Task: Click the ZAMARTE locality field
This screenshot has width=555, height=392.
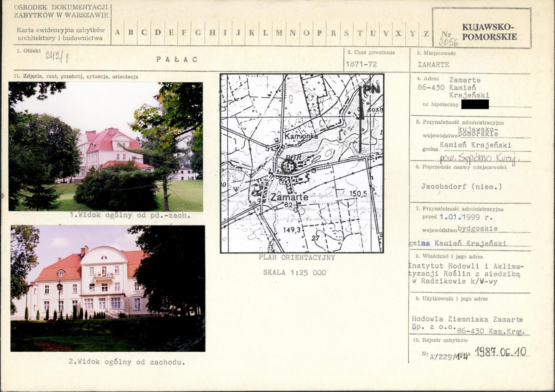Action: click(x=434, y=64)
